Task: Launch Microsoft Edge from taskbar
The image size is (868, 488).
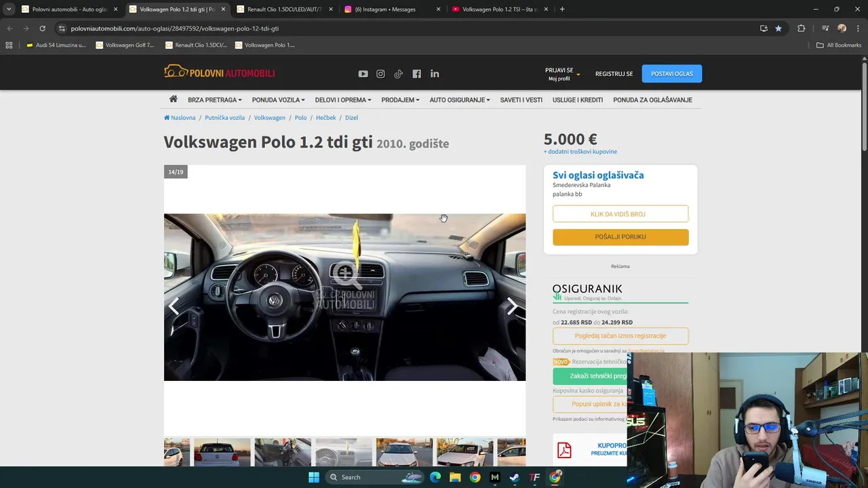Action: 435,477
